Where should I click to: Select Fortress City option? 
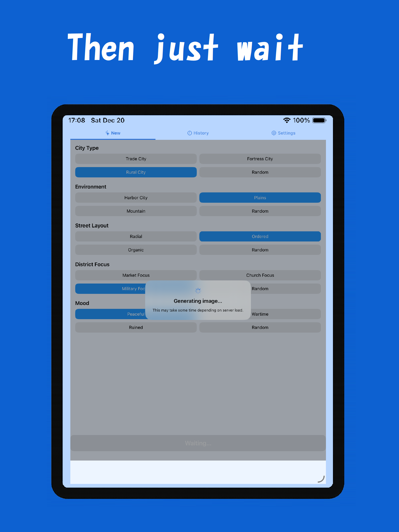click(260, 159)
